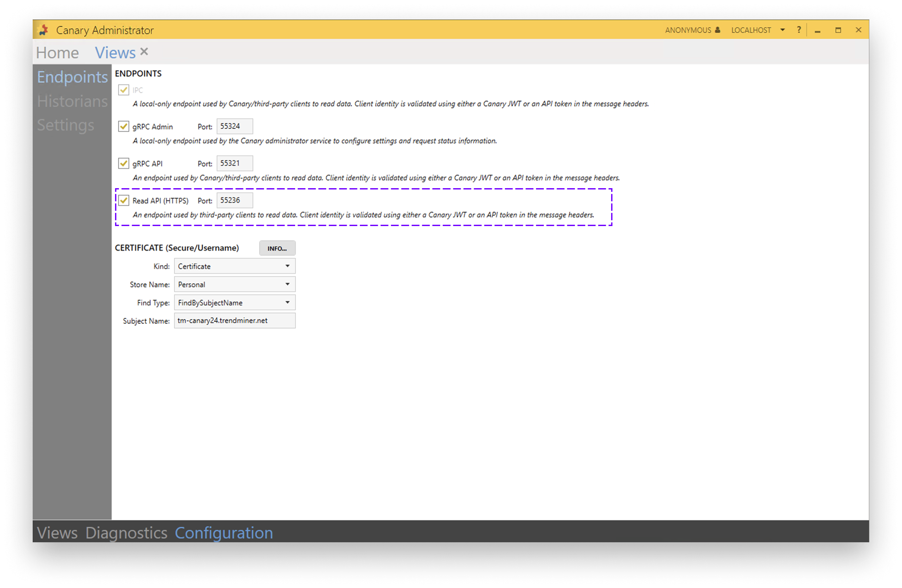Click the INFO... certificate button
Image resolution: width=902 pixels, height=588 pixels.
coord(277,248)
